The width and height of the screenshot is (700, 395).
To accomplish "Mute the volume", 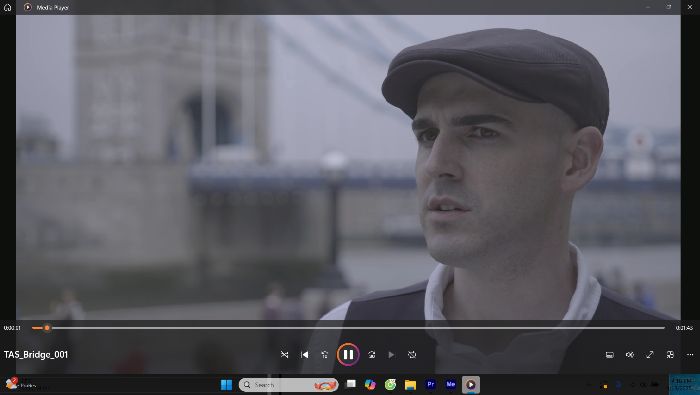I will (x=629, y=354).
